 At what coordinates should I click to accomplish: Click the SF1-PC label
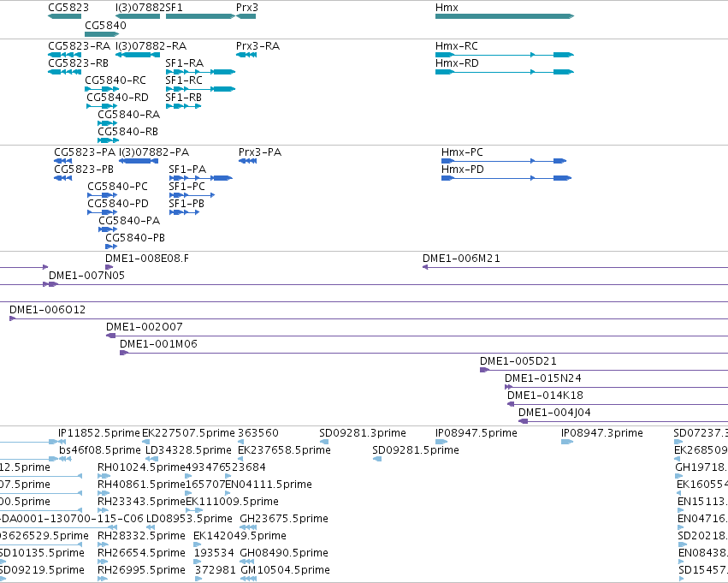click(x=187, y=187)
